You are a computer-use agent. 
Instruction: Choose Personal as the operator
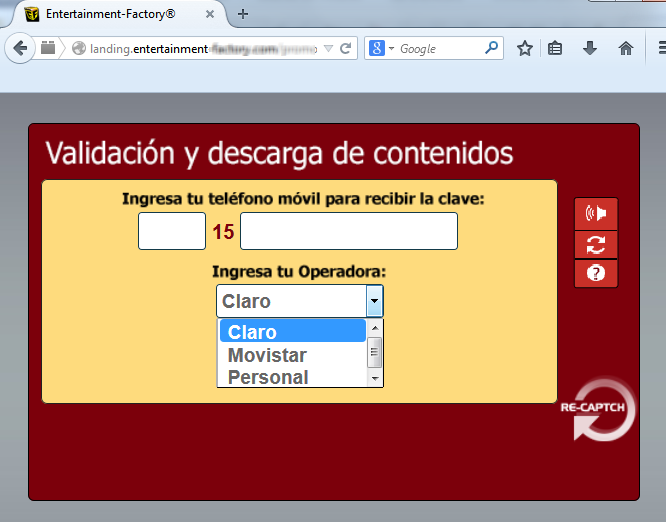(x=268, y=377)
